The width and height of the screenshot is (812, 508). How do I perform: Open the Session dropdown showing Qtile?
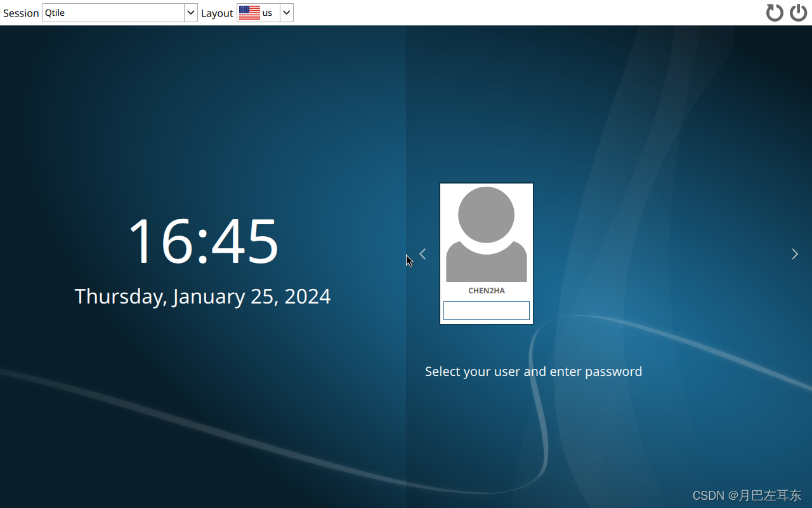tap(120, 13)
